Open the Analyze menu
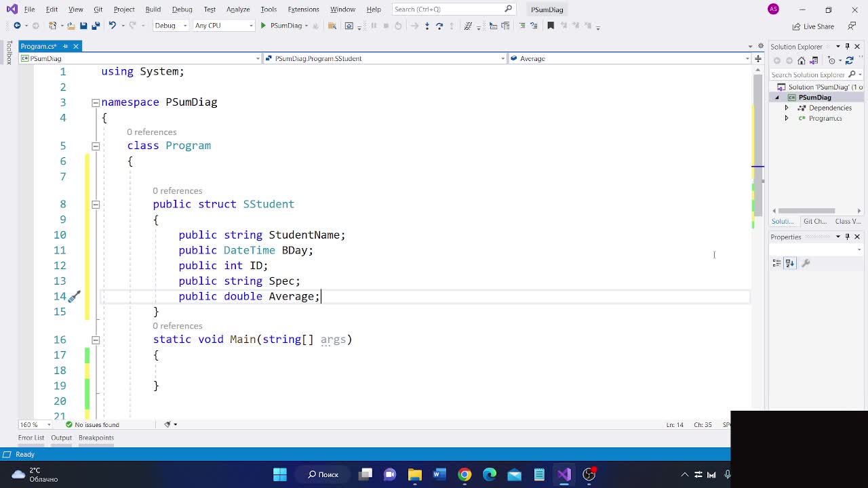Viewport: 868px width, 488px height. [x=238, y=9]
